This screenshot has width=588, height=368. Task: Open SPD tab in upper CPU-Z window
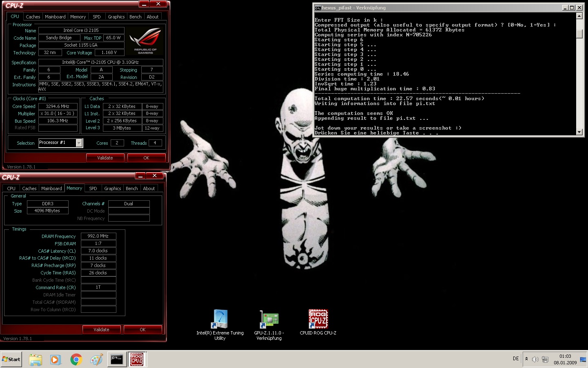tap(97, 17)
